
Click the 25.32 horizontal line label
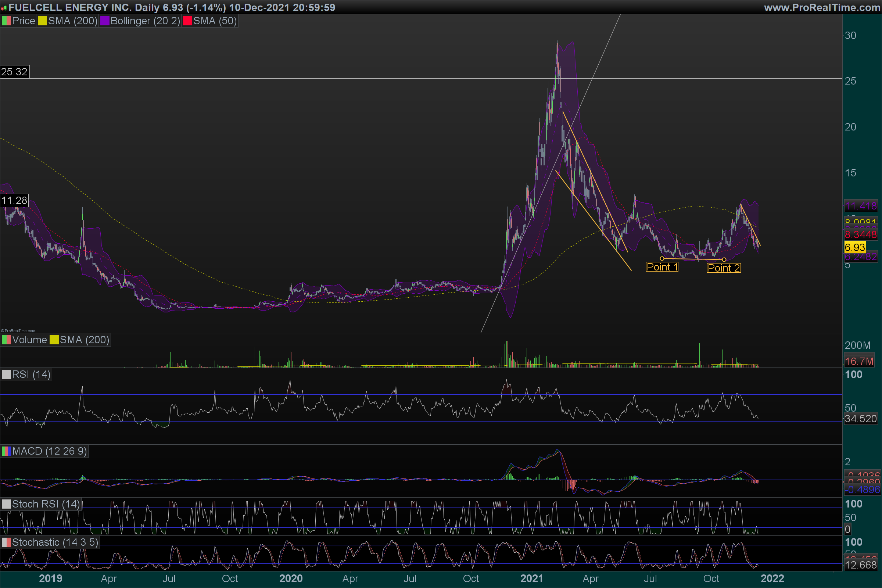[x=14, y=72]
